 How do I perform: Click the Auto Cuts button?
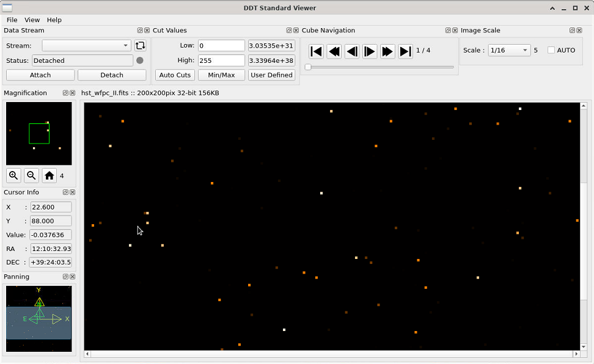click(x=175, y=75)
